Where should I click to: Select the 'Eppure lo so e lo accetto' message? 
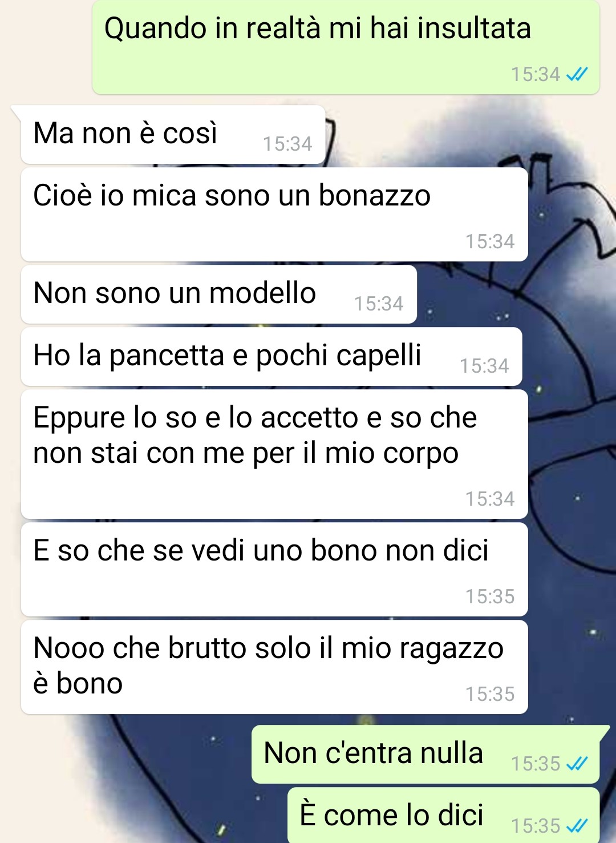tap(274, 454)
